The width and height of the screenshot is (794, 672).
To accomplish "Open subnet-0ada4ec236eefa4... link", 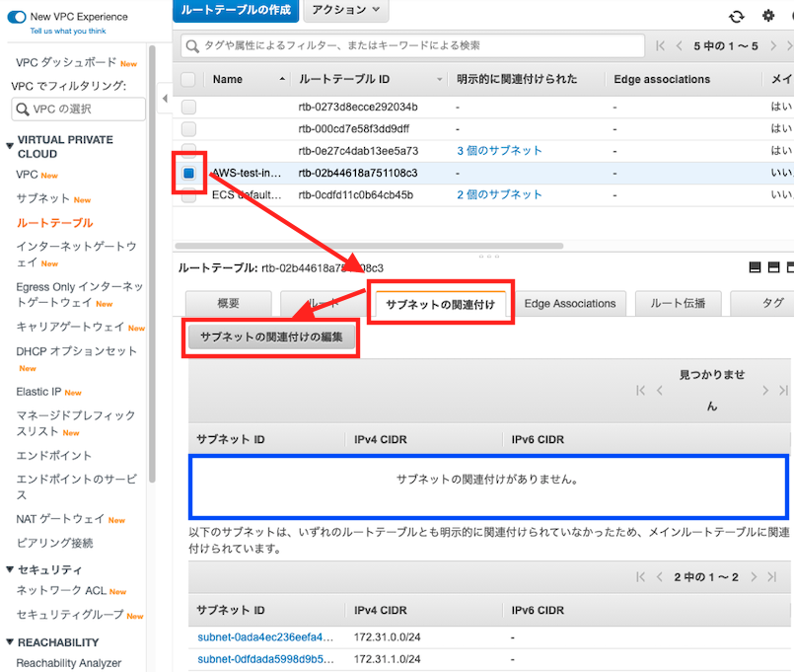I will point(265,637).
